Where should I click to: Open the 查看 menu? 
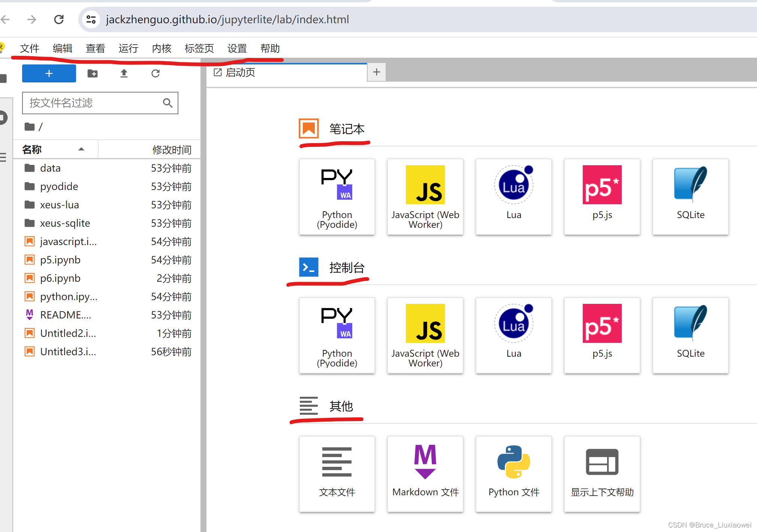[x=95, y=48]
